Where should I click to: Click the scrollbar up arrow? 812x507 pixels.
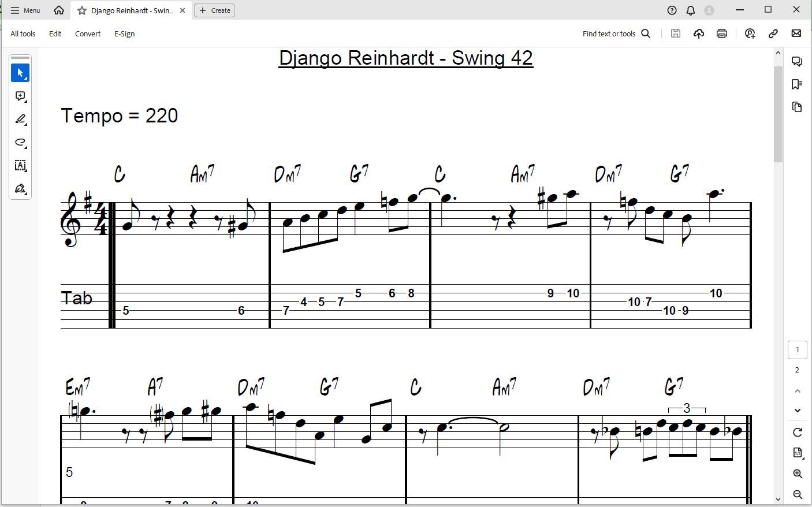point(779,53)
